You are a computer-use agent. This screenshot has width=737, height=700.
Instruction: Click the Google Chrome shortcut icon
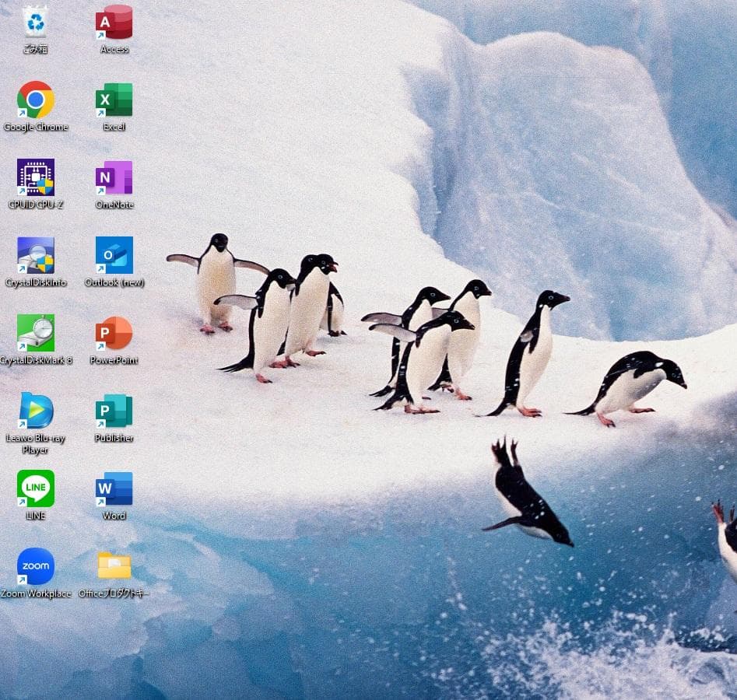(36, 100)
